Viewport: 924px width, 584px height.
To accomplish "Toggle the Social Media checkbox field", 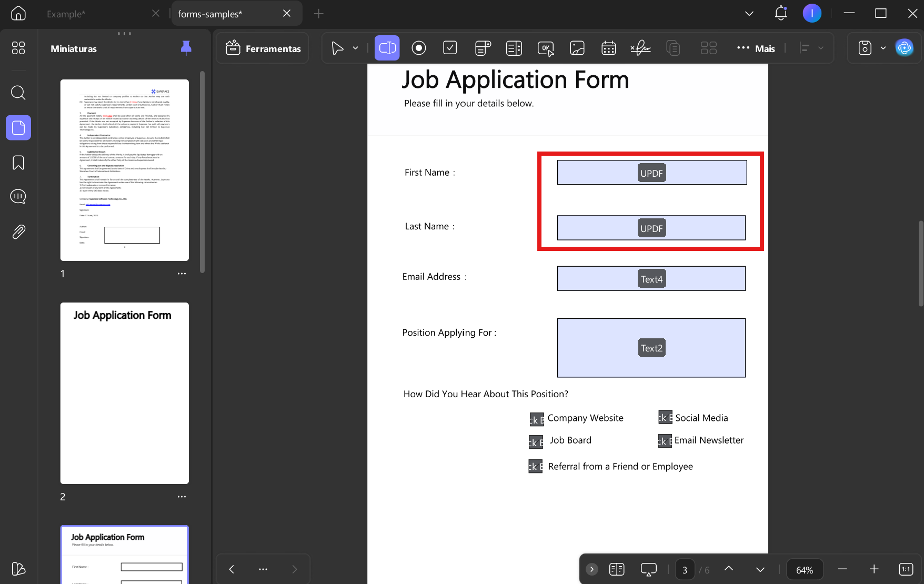I will pyautogui.click(x=665, y=417).
